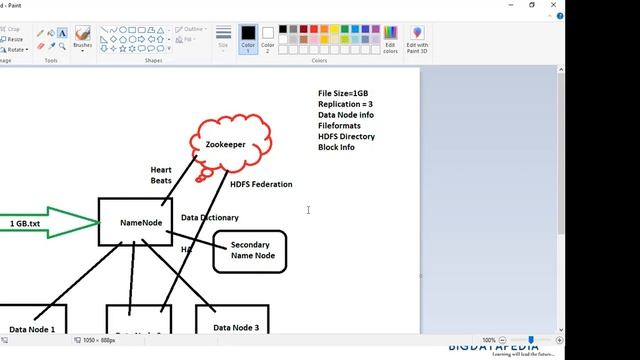Choose the Triangle shape

[160, 30]
